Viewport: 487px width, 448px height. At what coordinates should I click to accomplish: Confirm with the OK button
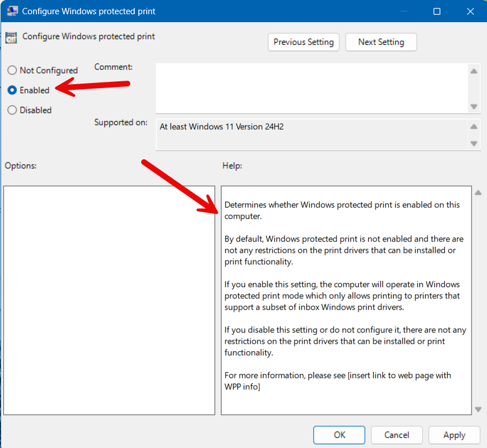point(339,435)
